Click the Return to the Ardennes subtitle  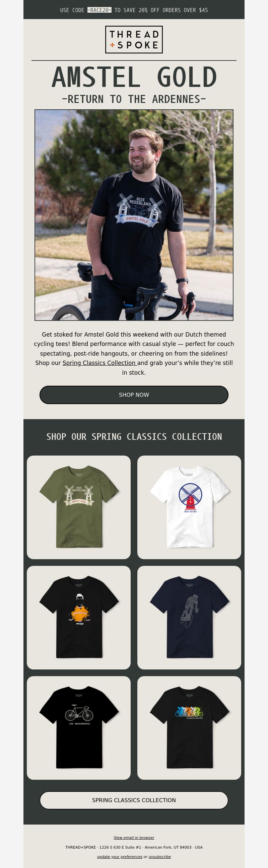tap(134, 99)
